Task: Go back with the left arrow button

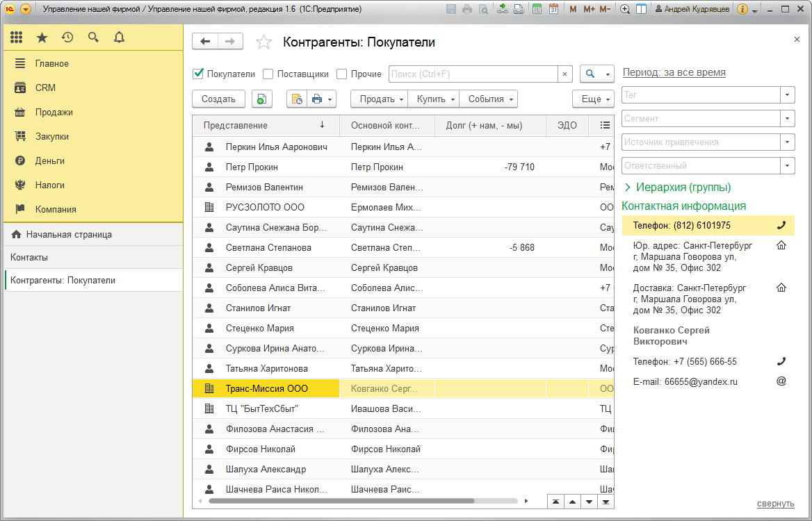Action: [205, 42]
